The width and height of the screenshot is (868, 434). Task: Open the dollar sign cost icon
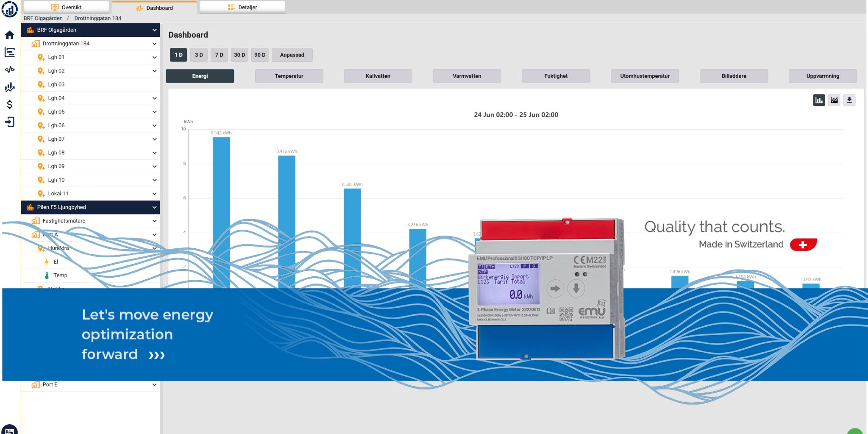(x=10, y=105)
